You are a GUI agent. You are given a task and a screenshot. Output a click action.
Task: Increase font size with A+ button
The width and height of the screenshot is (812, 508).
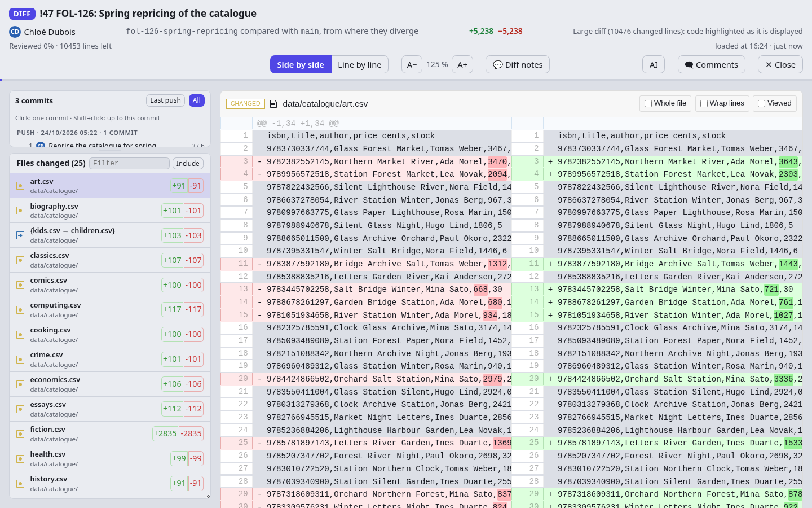pyautogui.click(x=462, y=65)
